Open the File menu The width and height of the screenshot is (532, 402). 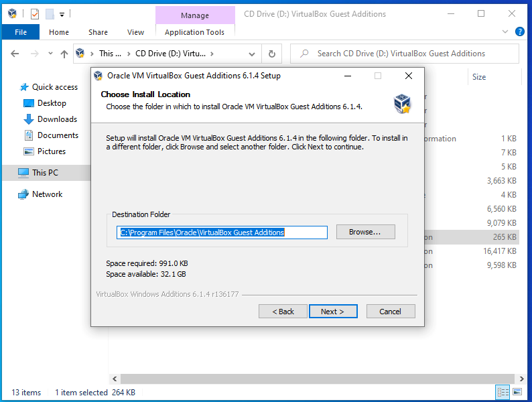21,32
